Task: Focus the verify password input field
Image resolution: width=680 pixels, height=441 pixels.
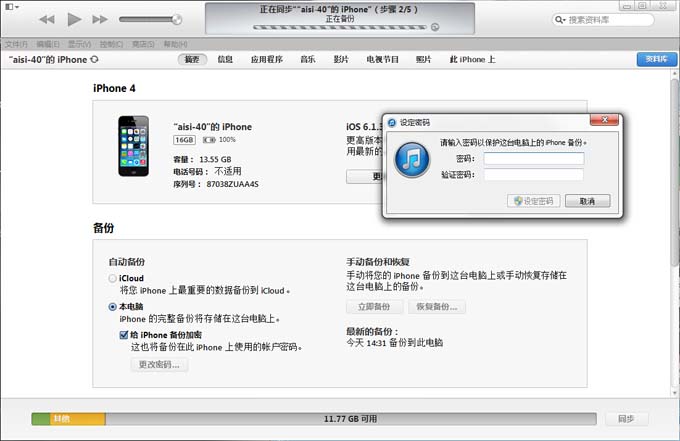Action: [x=534, y=175]
